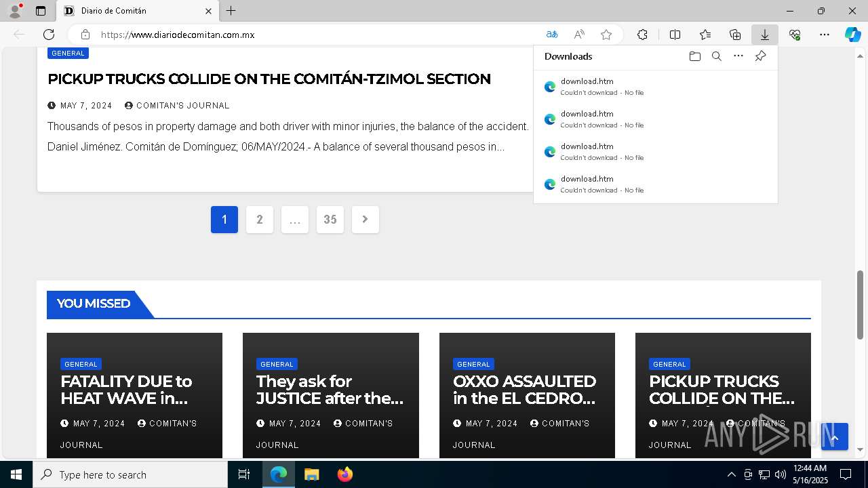Click GENERAL tag on OXXO card
Image resolution: width=868 pixels, height=488 pixels.
[473, 364]
